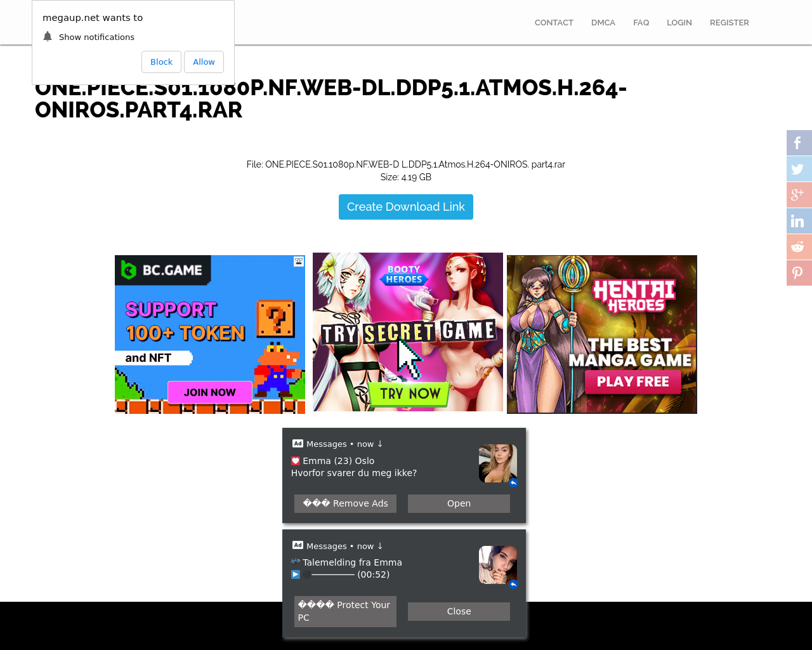Viewport: 812px width, 650px height.
Task: Click the 'Emma (23) Oslo' sender name
Action: coord(338,461)
